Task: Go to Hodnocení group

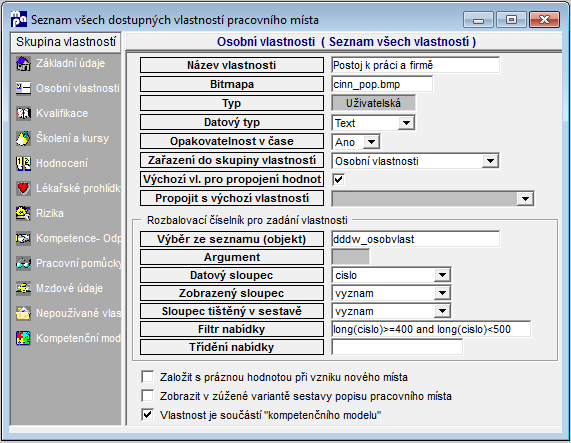Action: pos(62,163)
